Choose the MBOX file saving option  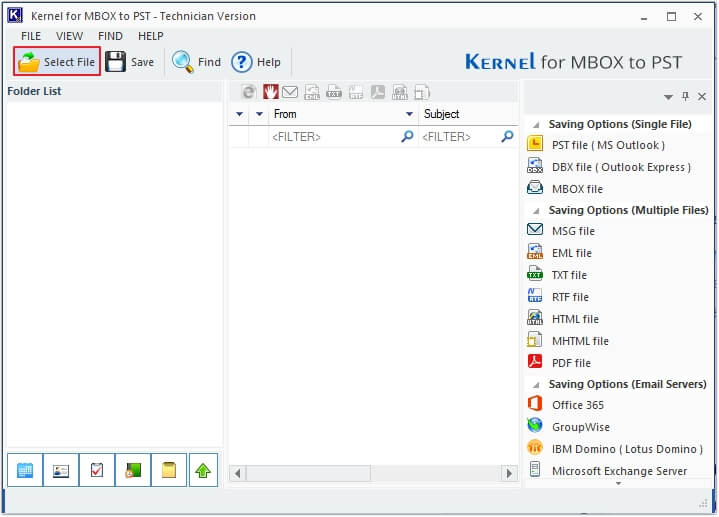[x=577, y=189]
